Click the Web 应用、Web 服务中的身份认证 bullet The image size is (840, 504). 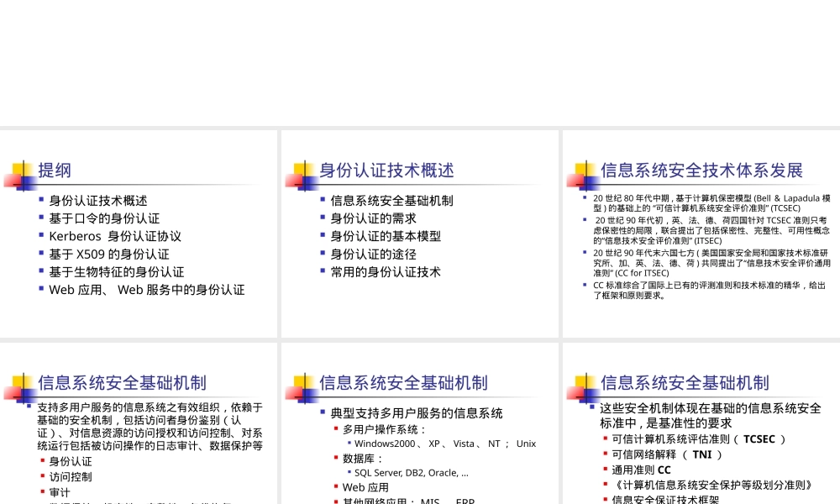point(147,290)
